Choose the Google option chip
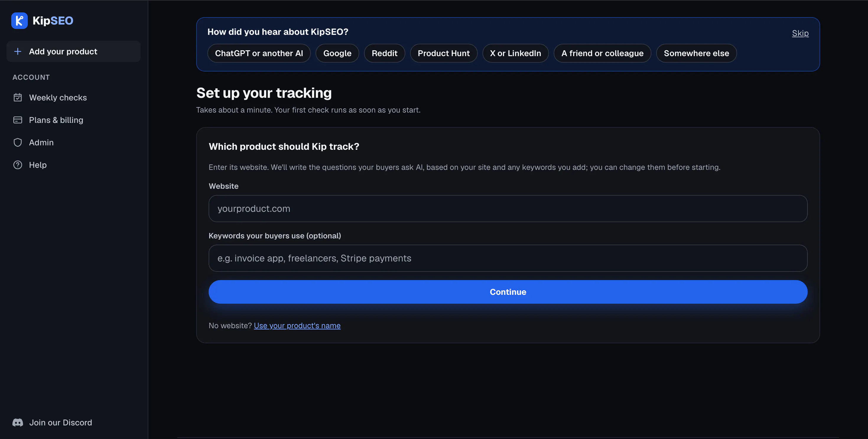 [x=337, y=53]
